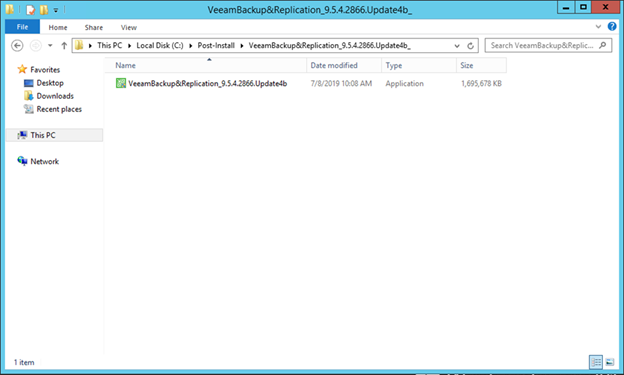This screenshot has height=375, width=624.
Task: Sort by the Type column header
Action: tap(419, 65)
